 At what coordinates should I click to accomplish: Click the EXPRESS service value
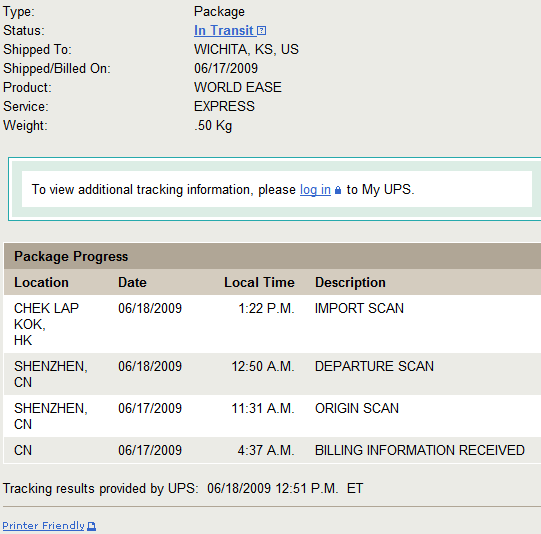(x=224, y=107)
